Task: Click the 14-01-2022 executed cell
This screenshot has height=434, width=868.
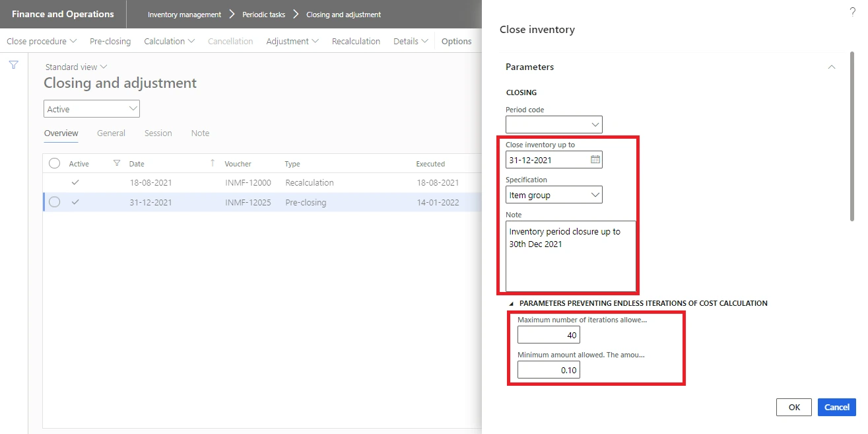Action: click(438, 202)
